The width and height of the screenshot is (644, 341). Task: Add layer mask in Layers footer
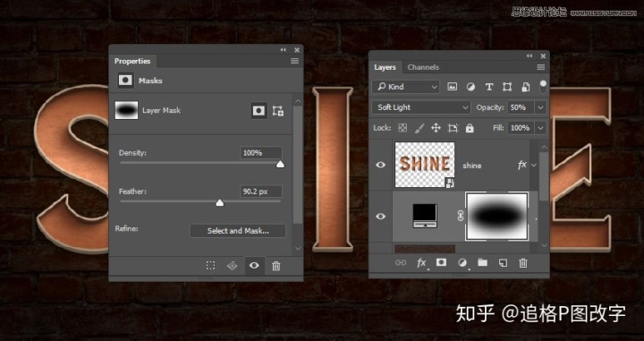coord(441,262)
